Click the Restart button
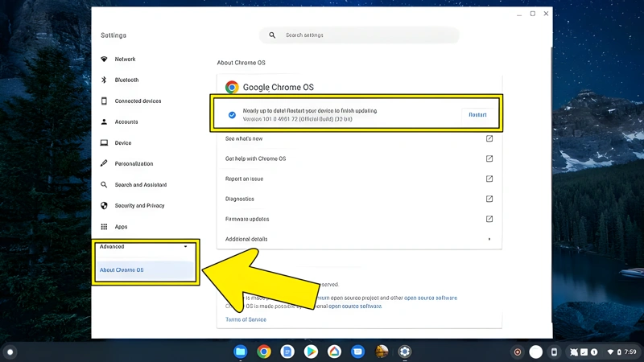 click(477, 115)
